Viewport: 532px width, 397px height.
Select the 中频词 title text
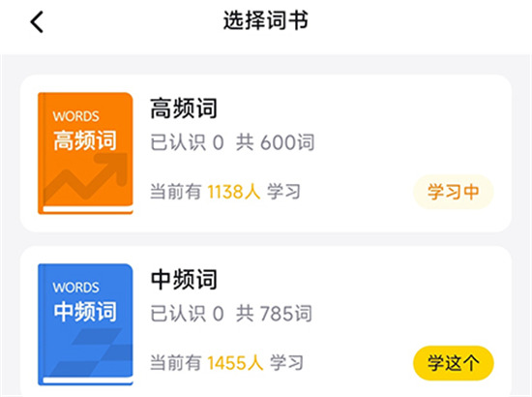pos(184,280)
